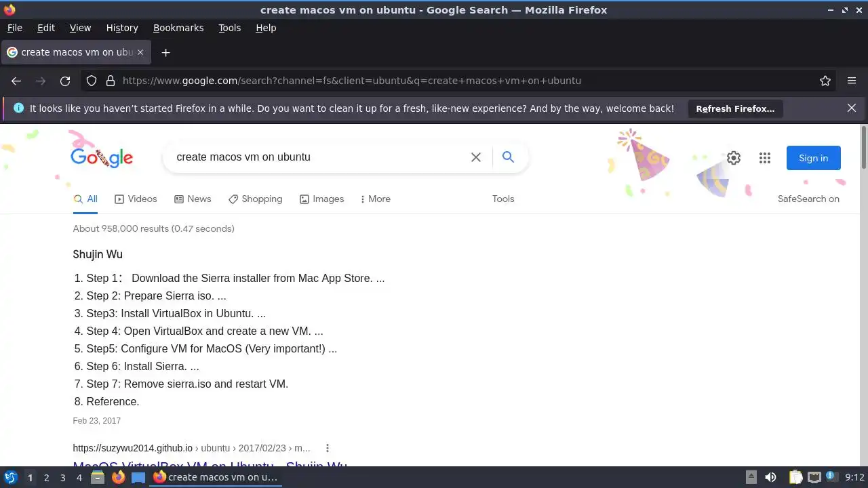Click the 'Feb 23, 2017' date
The height and width of the screenshot is (488, 868).
point(96,420)
